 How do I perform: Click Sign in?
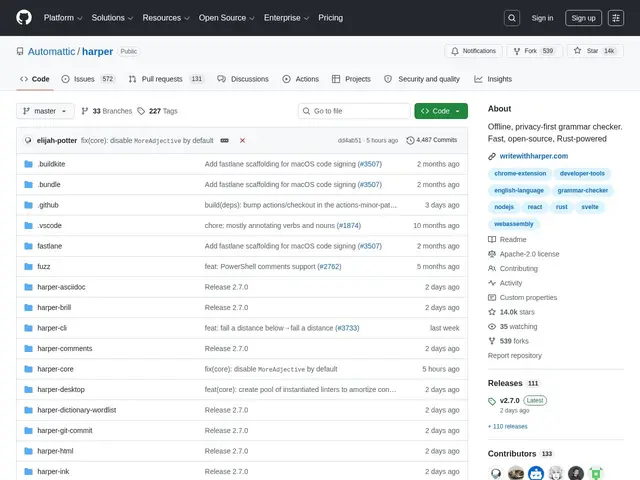(x=542, y=18)
